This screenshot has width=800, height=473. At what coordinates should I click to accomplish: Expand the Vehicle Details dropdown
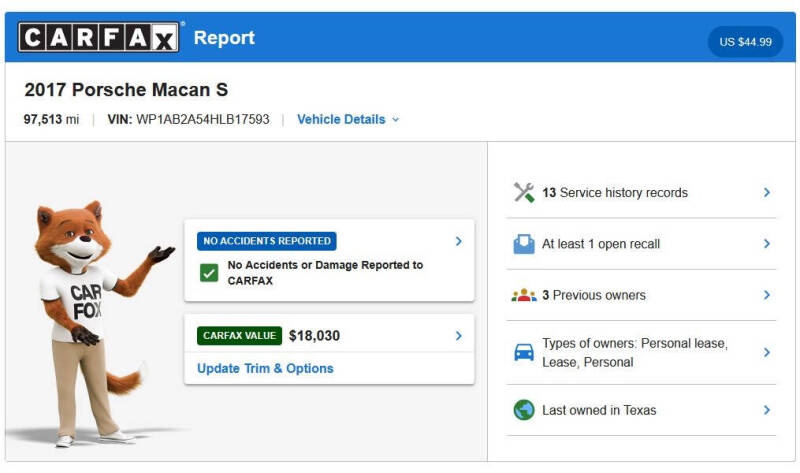pos(348,119)
